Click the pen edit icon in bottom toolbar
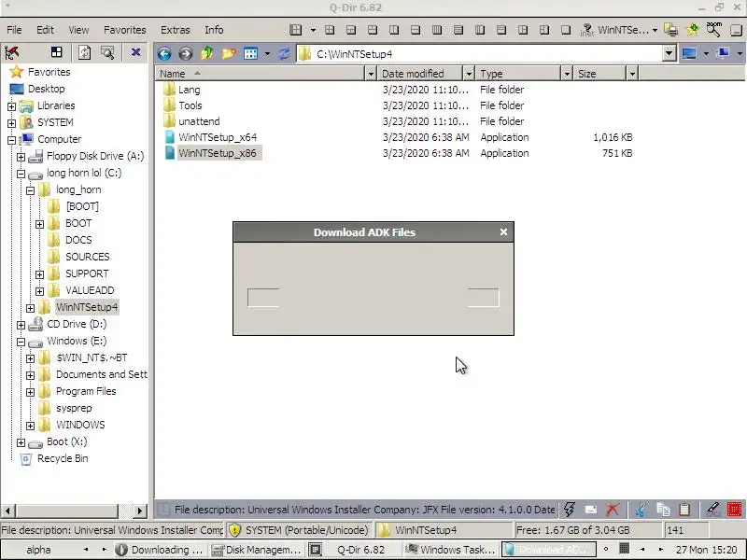Screen dimensions: 747x560 tap(712, 509)
